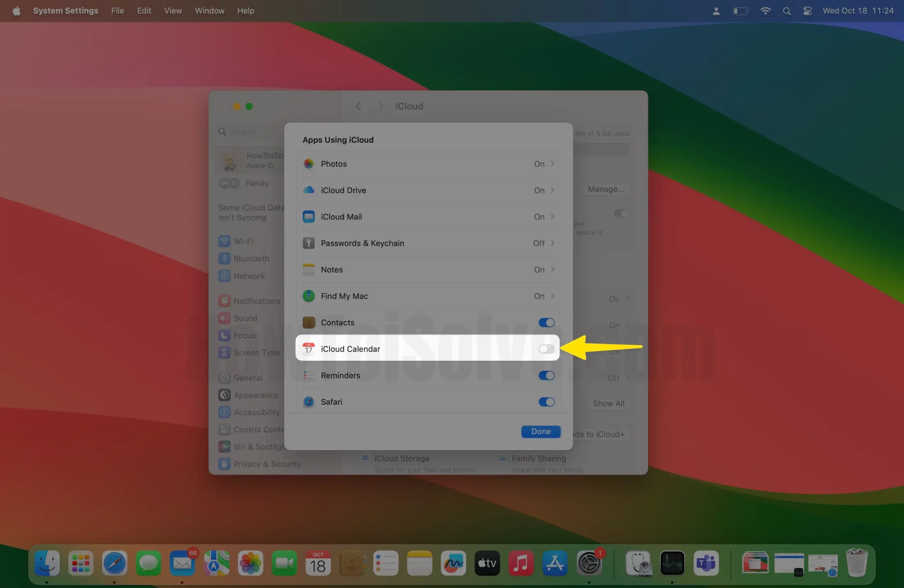Open Music app in the Dock
This screenshot has height=588, width=904.
pyautogui.click(x=521, y=563)
